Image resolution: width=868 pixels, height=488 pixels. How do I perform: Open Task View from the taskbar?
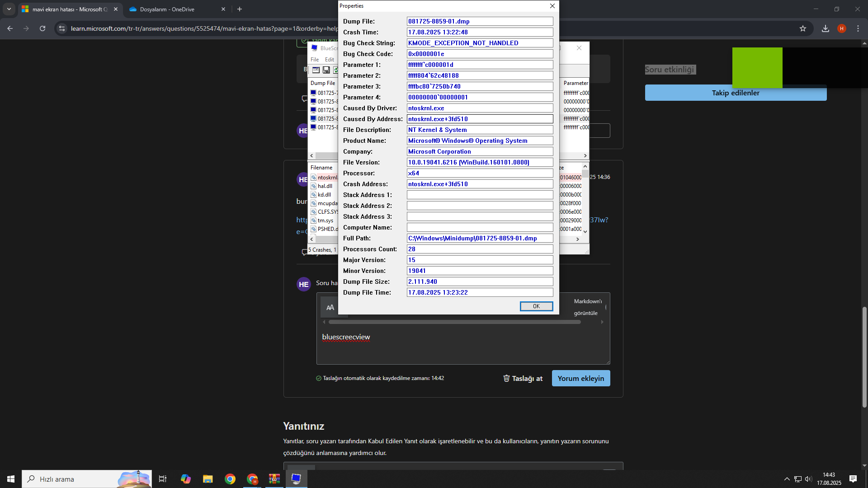(163, 479)
